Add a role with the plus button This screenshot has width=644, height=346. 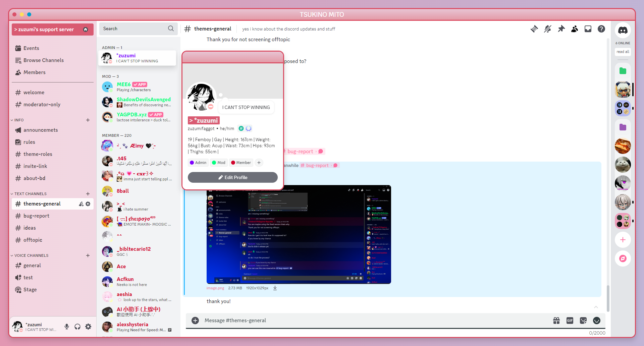point(259,163)
